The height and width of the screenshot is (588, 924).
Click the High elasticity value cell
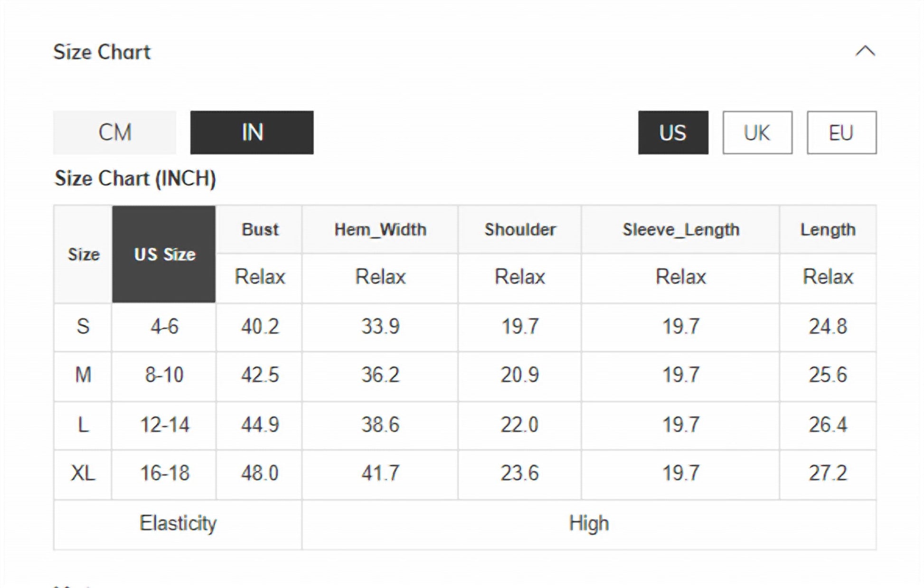tap(589, 523)
